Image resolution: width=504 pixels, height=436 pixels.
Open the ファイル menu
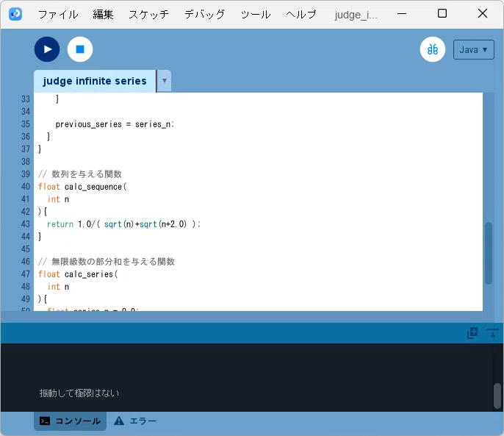pyautogui.click(x=58, y=14)
